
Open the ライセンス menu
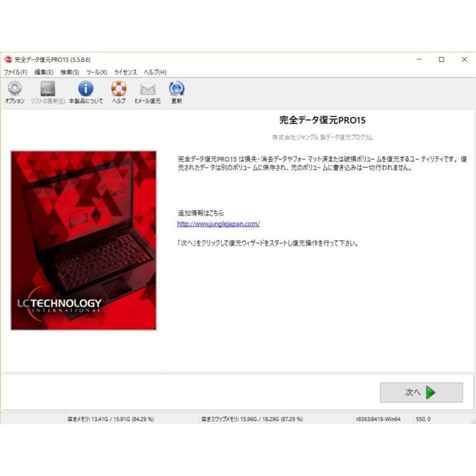125,72
